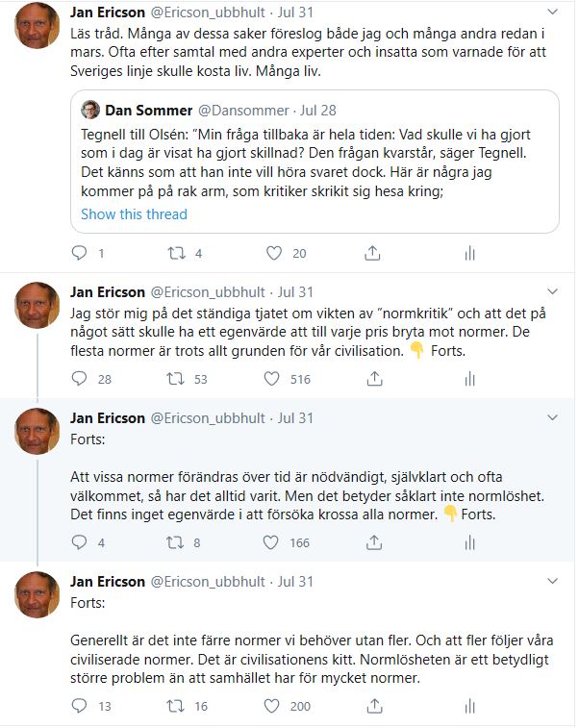The height and width of the screenshot is (728, 579).
Task: Share the first tweet quoting Dan Sommer
Action: point(372,253)
